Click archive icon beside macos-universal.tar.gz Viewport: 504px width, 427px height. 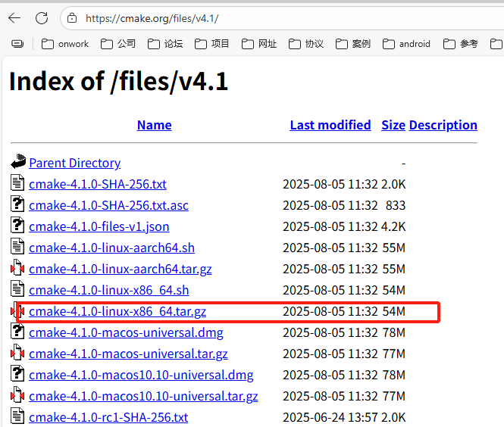[x=17, y=352]
